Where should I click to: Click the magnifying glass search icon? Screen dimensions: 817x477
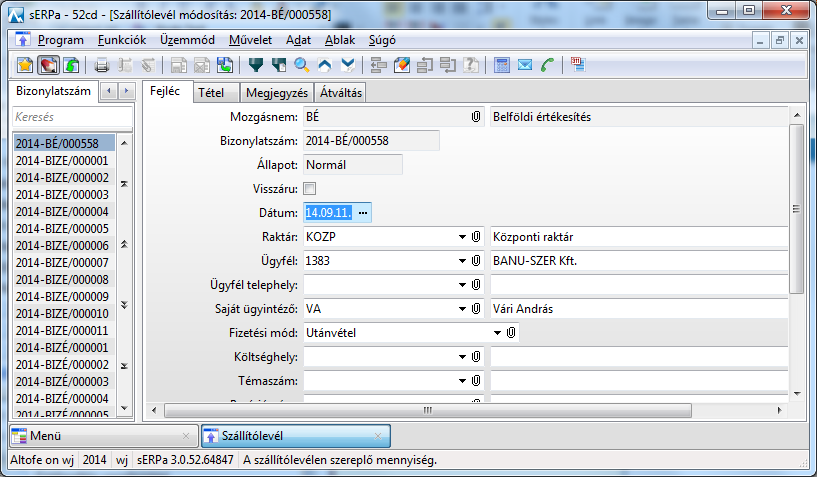click(x=301, y=66)
